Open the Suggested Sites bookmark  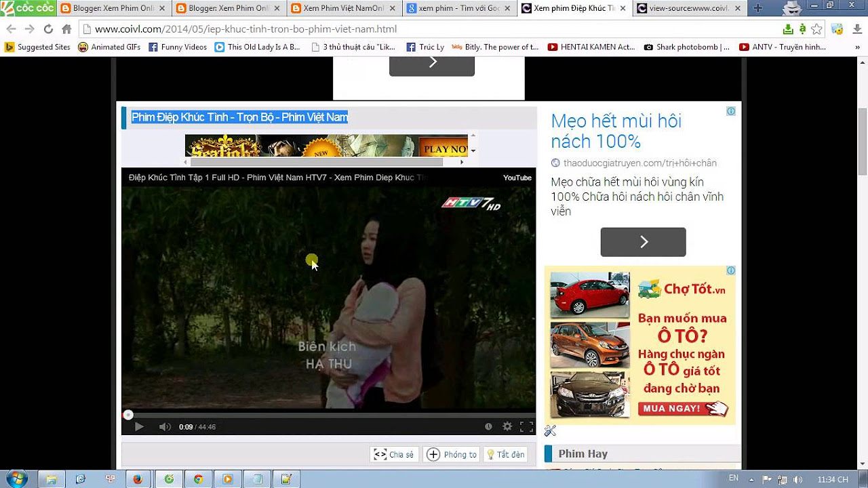[37, 47]
